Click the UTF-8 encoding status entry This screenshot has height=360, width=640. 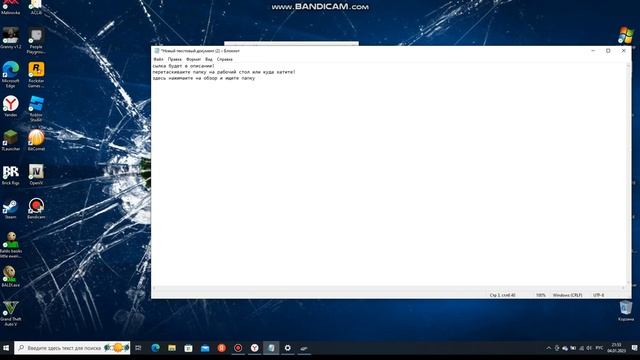(598, 295)
